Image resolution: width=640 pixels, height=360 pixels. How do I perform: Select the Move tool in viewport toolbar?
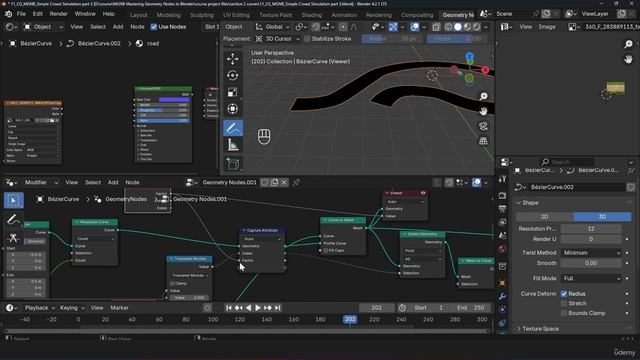coord(233,59)
